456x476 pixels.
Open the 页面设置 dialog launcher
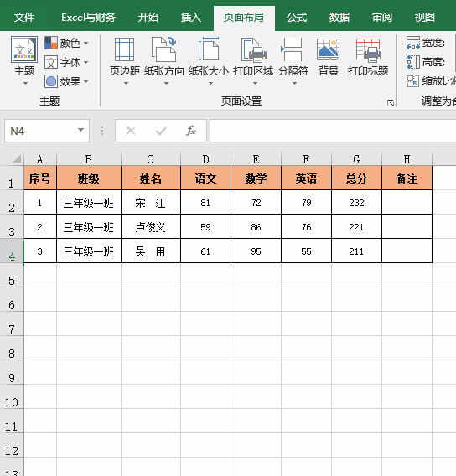coord(391,103)
